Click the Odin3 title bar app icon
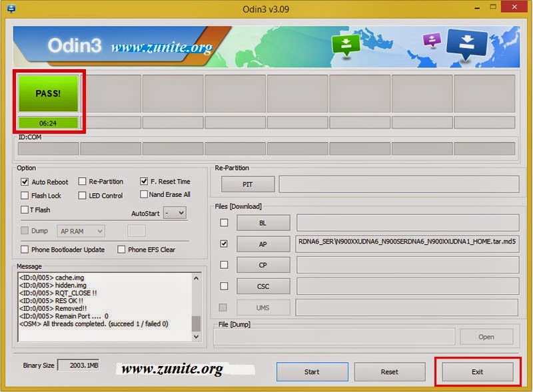Viewport: 533px width, 392px height. [11, 9]
